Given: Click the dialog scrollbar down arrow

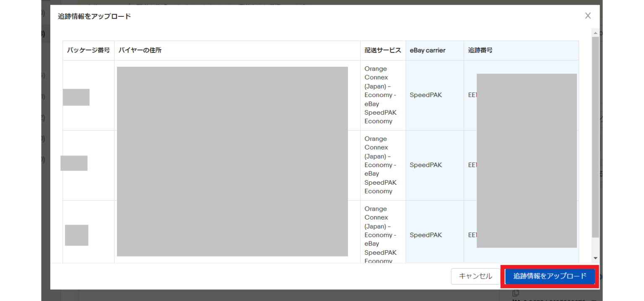Looking at the screenshot, I should coord(595,258).
